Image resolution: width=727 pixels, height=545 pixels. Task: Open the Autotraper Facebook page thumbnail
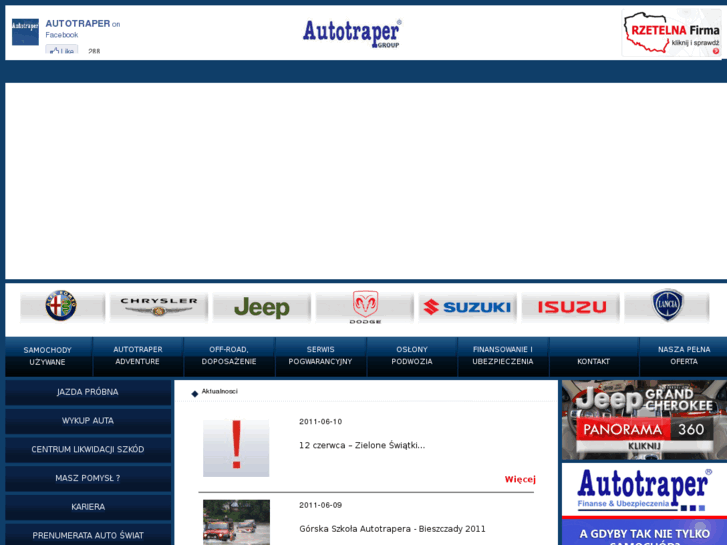[x=25, y=32]
